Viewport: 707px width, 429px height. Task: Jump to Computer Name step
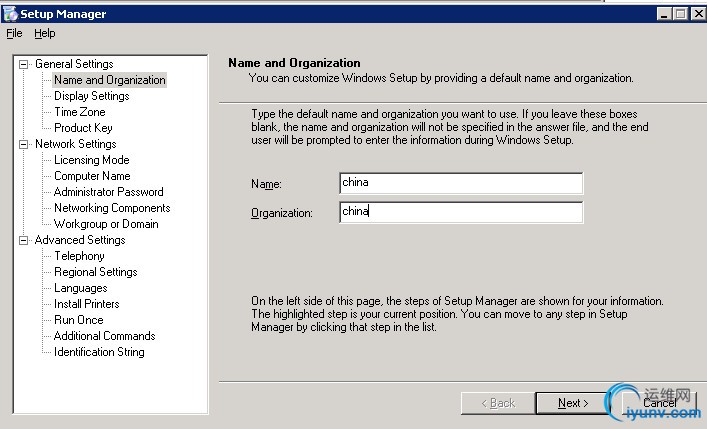click(x=92, y=176)
